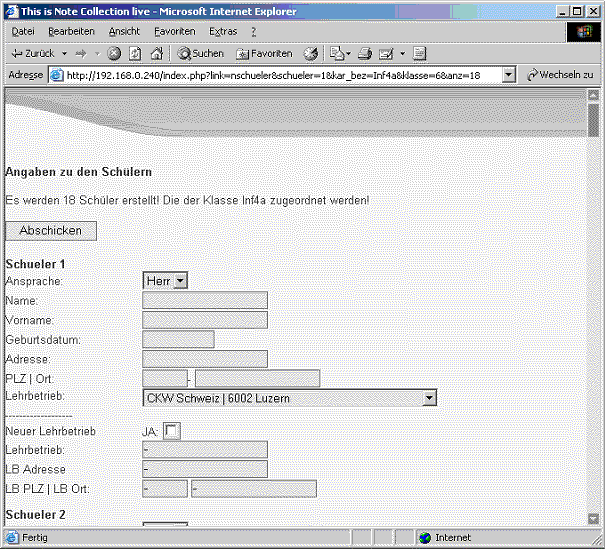
Task: Open the Ansicht menu
Action: pyautogui.click(x=124, y=31)
